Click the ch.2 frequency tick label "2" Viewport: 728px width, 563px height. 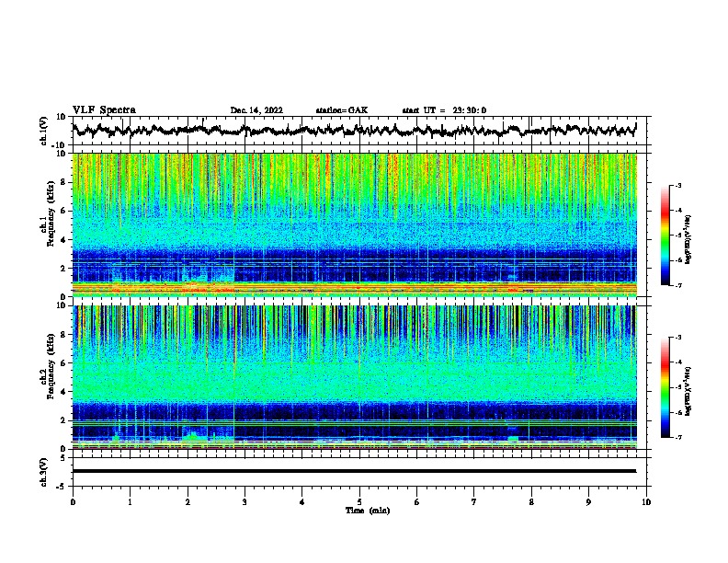coord(63,420)
